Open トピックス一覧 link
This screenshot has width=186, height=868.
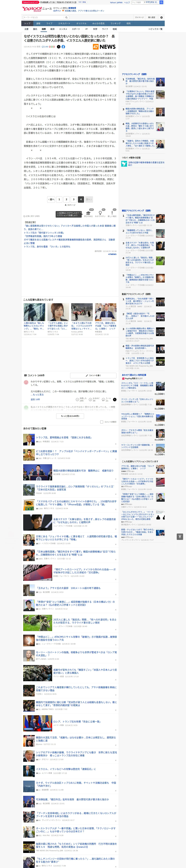(155, 29)
